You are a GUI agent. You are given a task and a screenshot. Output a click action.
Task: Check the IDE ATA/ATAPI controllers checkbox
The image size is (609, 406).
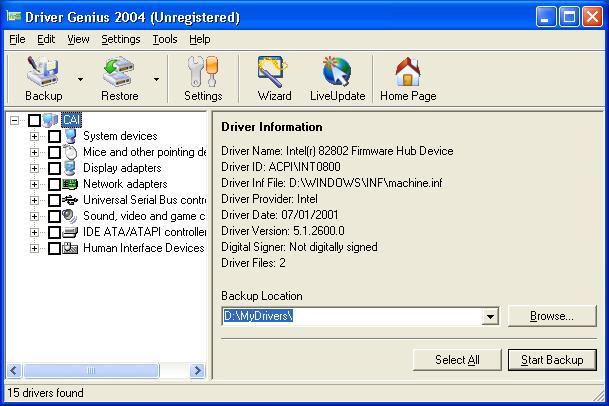(x=54, y=232)
